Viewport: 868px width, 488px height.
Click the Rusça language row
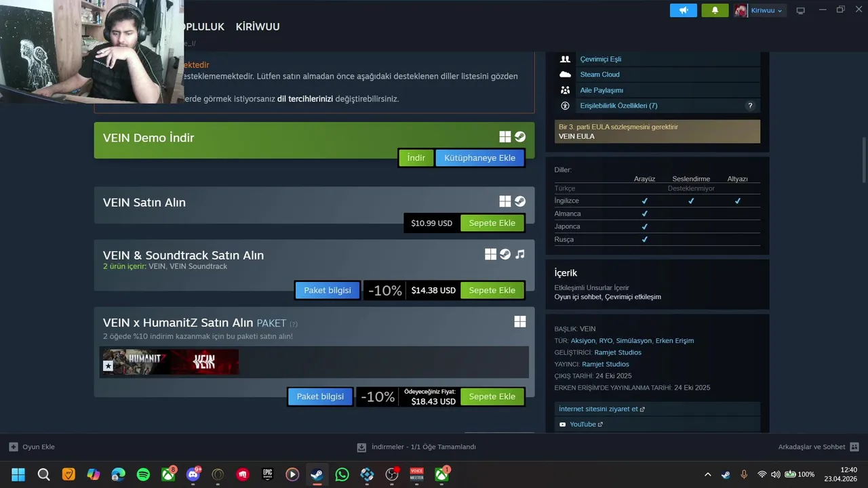click(656, 239)
